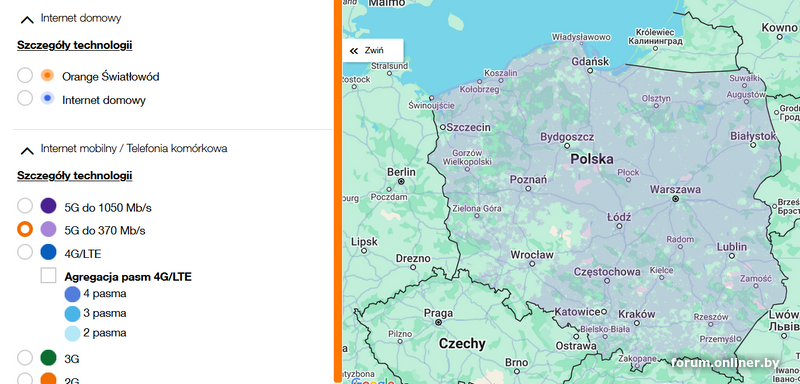
Task: Click the double-chevron icon beside Zwiń
Action: 354,51
